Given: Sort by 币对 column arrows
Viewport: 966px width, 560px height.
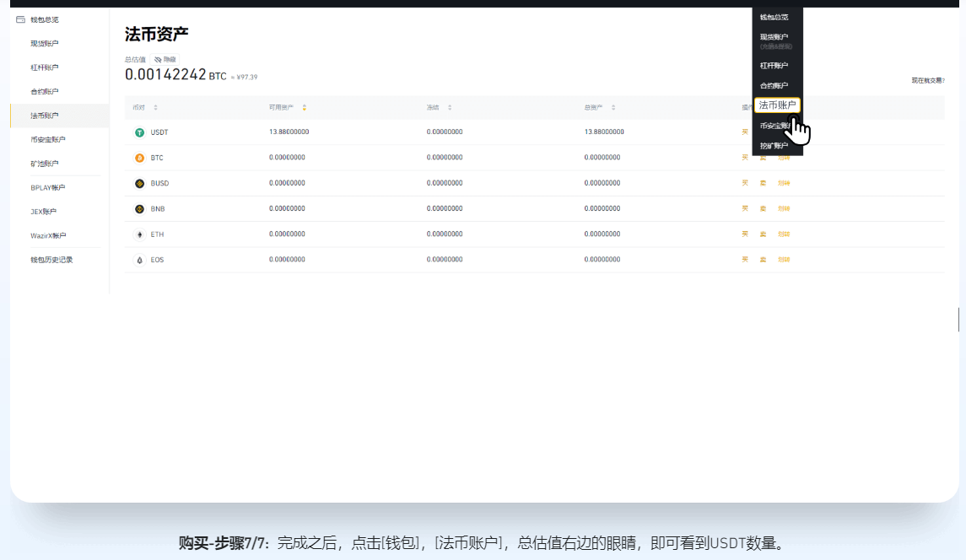Looking at the screenshot, I should pos(155,107).
